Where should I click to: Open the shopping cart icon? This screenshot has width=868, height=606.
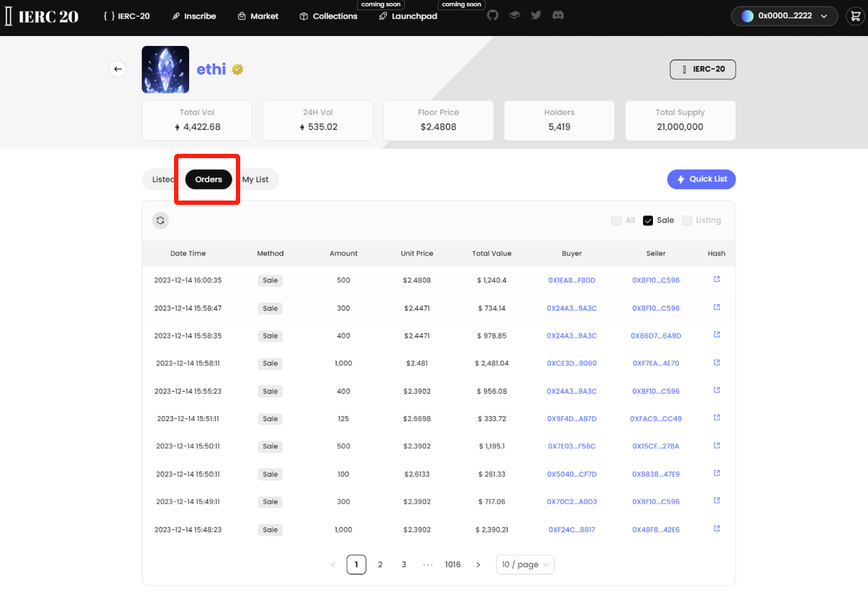point(855,16)
